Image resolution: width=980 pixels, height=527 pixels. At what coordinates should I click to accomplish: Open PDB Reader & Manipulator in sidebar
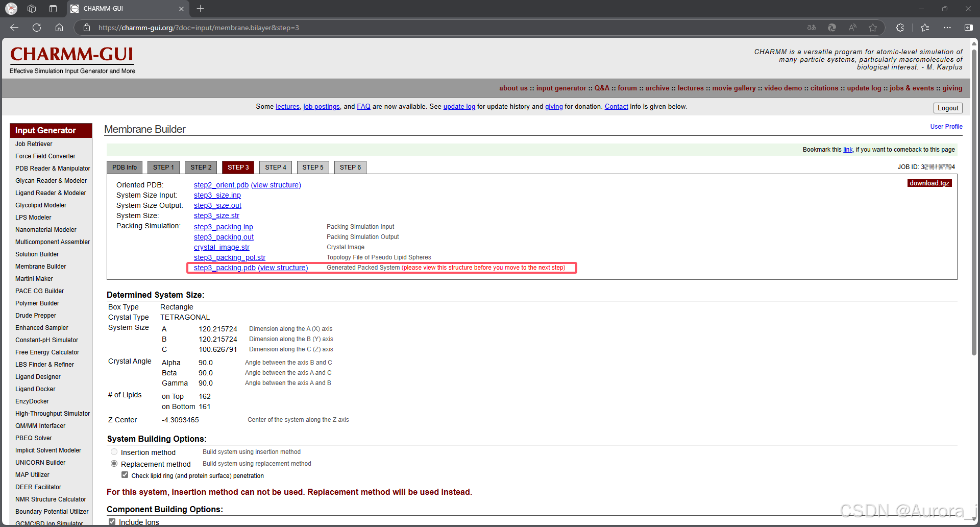pyautogui.click(x=53, y=169)
